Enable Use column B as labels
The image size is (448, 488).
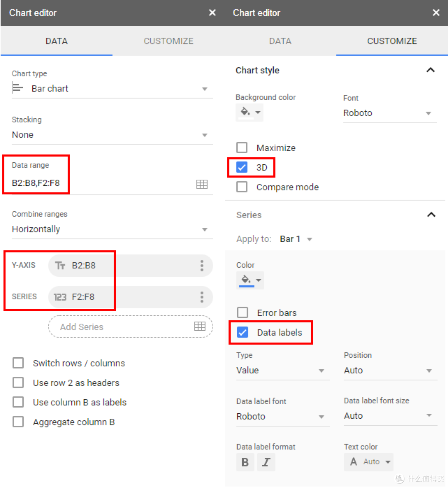point(18,402)
